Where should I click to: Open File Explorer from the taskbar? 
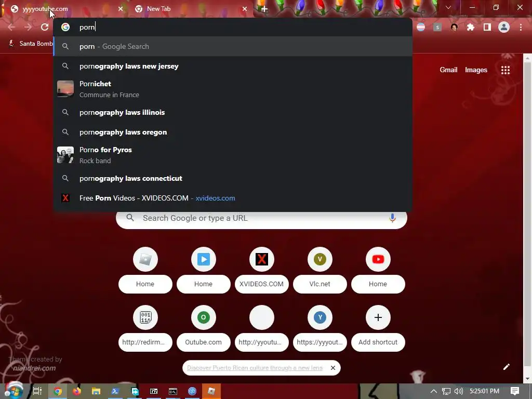96,391
